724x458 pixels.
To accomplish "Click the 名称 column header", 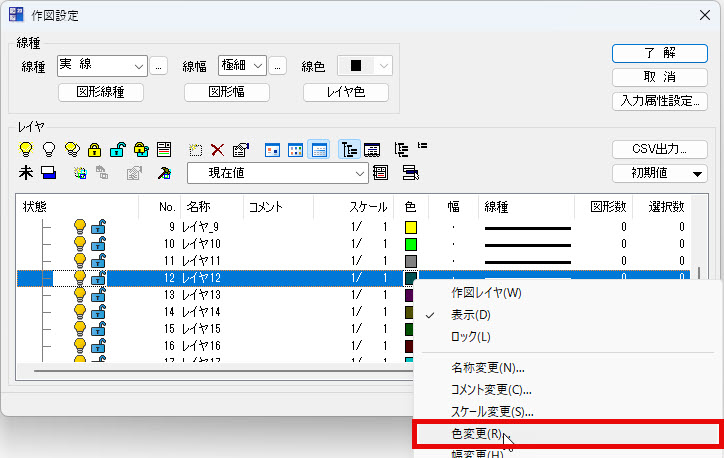I will 198,207.
